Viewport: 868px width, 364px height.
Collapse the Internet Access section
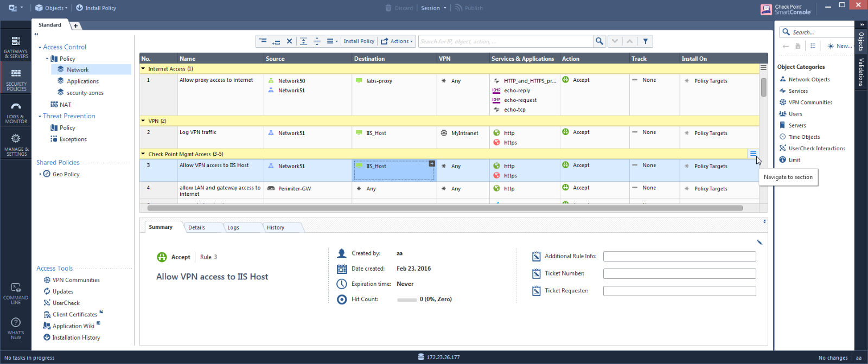143,69
